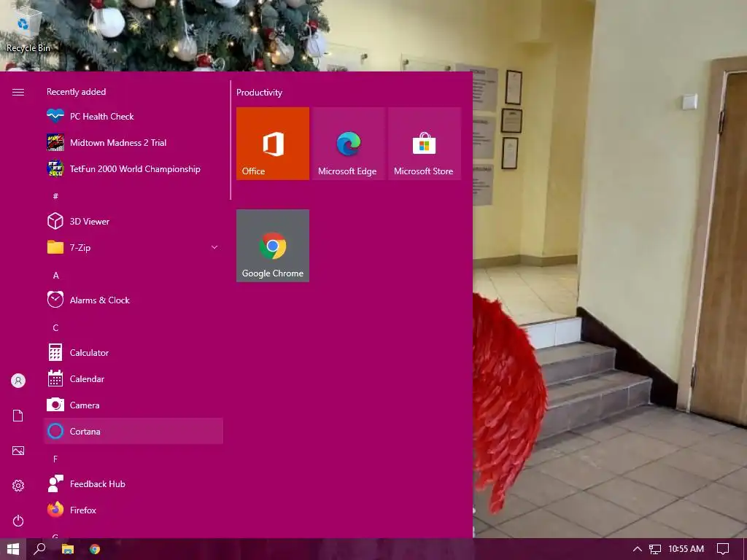Click the Windows Start button
The image size is (747, 560).
coord(13,549)
